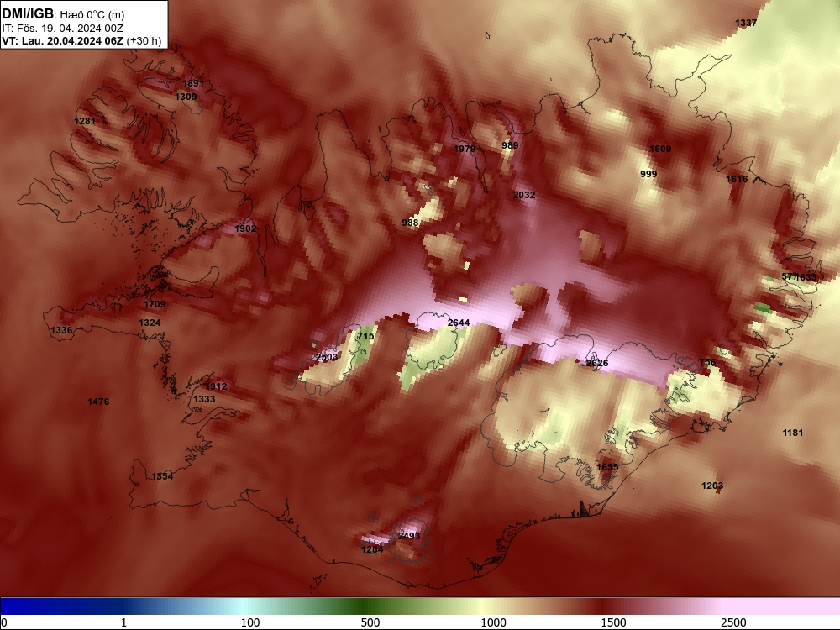The image size is (840, 630).
Task: Click the color scale tick label 500
Action: tap(370, 622)
